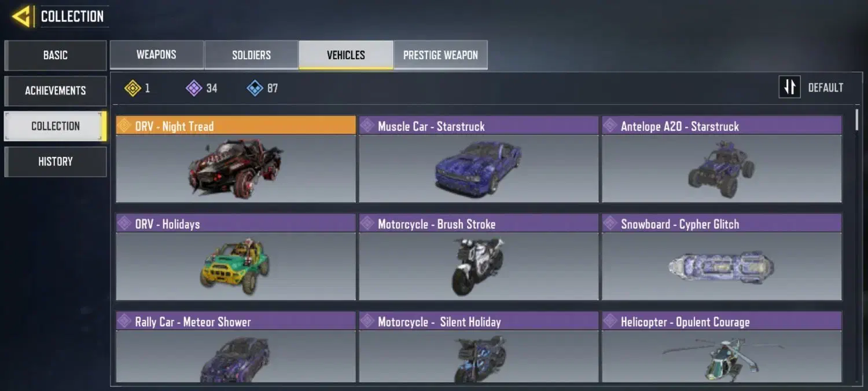Click rarity icon on ORV - Night Tread
868x391 pixels.
123,126
